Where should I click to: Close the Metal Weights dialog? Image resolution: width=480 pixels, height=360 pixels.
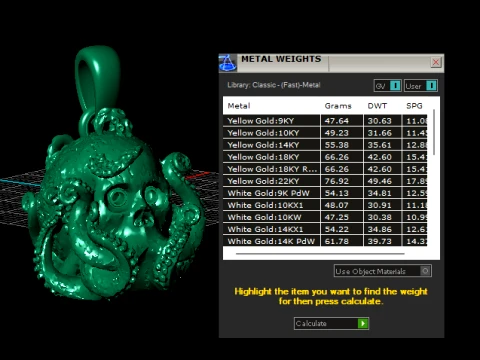point(436,62)
